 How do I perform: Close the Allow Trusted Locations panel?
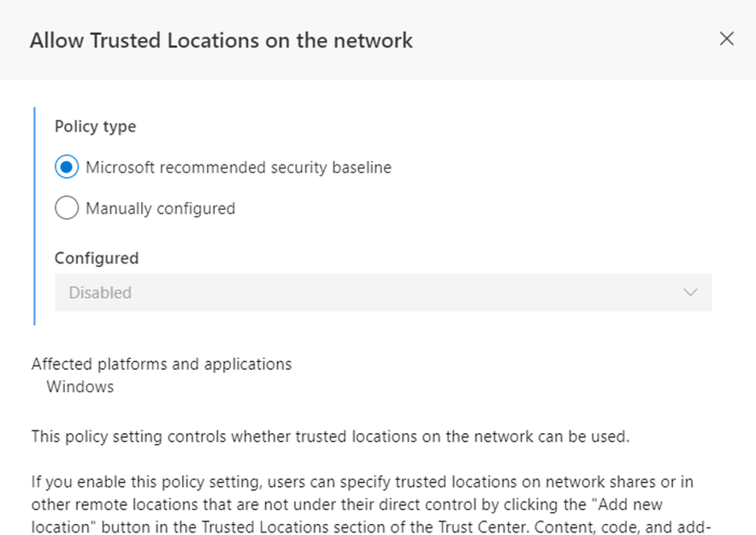click(727, 39)
